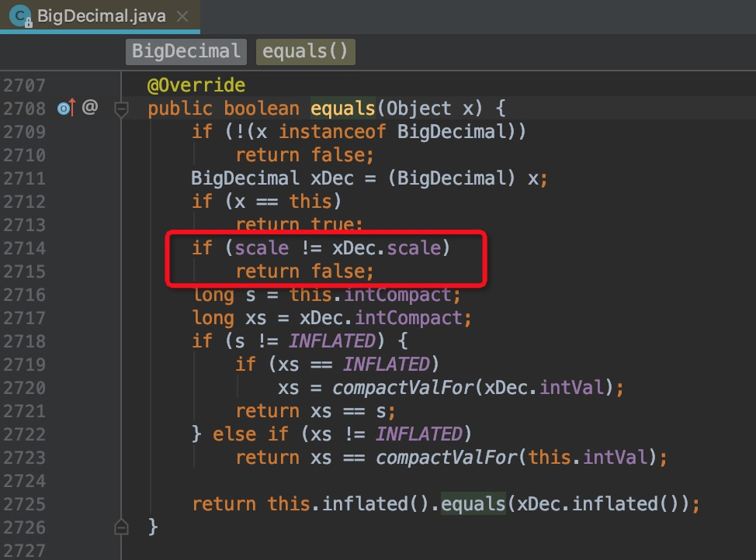Click the overrides method gutter icon on line 2708
The image size is (756, 560).
[x=66, y=108]
